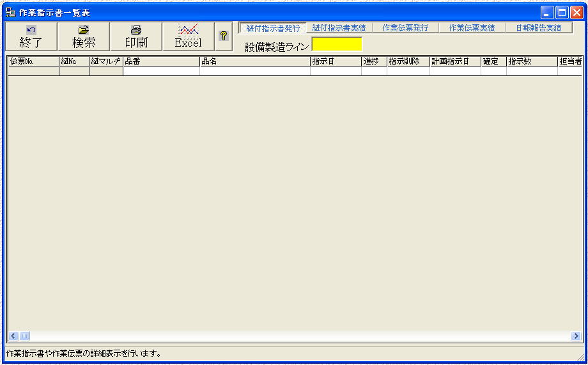Maximize the 作業指示書一覧表 window
Viewport: 588px width, 365px height.
(562, 13)
